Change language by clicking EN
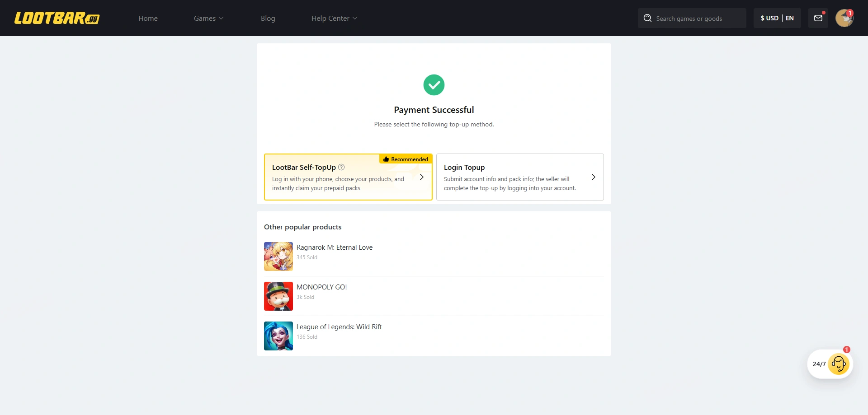 [x=790, y=18]
